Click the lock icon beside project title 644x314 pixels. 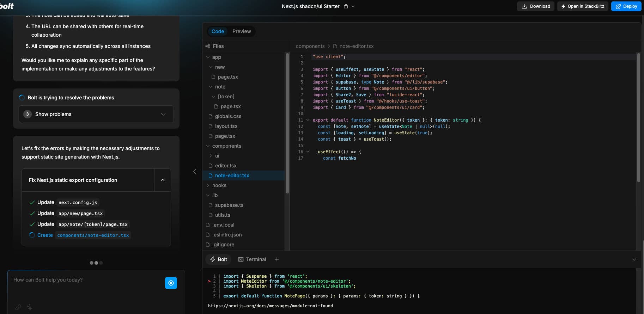click(x=346, y=6)
